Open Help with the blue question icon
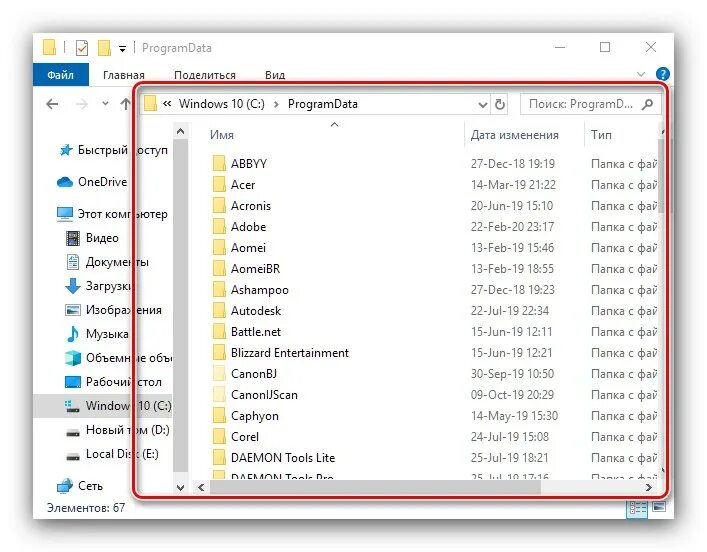 click(x=662, y=74)
